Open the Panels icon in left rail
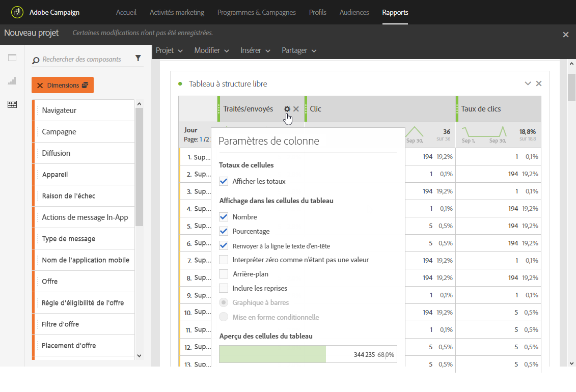Viewport: 576px width, 392px height. tap(12, 58)
